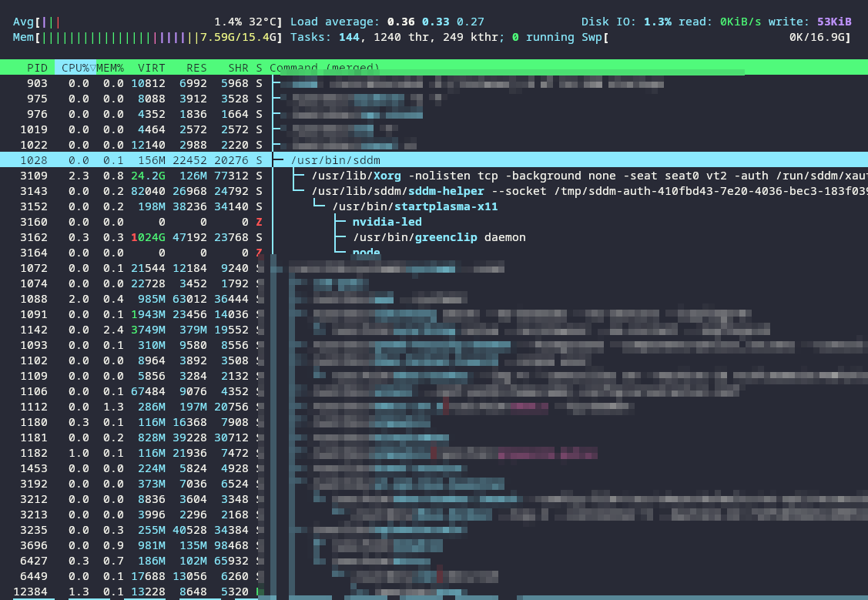Click the 379M RES value of PID 1142
This screenshot has height=600, width=868.
(x=193, y=330)
